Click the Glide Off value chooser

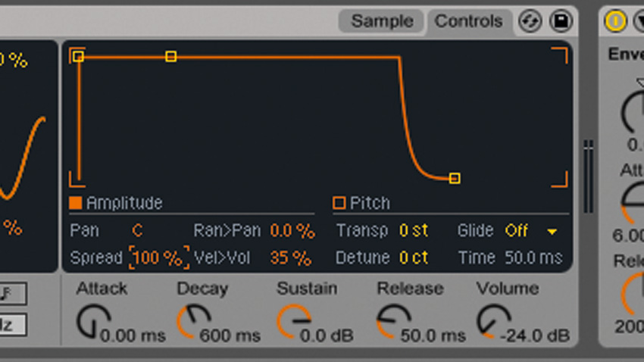pyautogui.click(x=517, y=231)
